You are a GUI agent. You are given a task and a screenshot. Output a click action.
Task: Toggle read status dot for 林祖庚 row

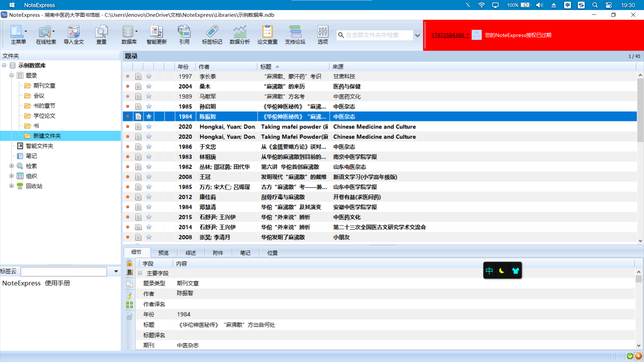[x=128, y=157]
